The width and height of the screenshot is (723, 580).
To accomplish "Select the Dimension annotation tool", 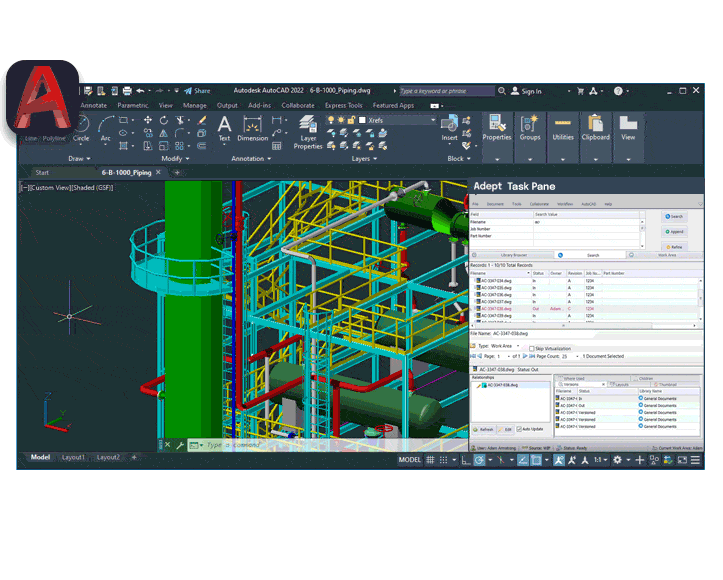I will coord(252,129).
